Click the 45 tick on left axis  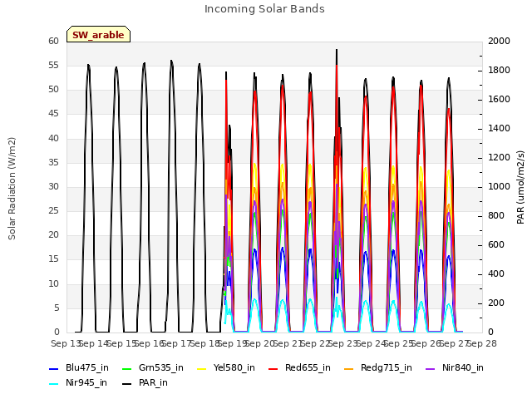53,114
